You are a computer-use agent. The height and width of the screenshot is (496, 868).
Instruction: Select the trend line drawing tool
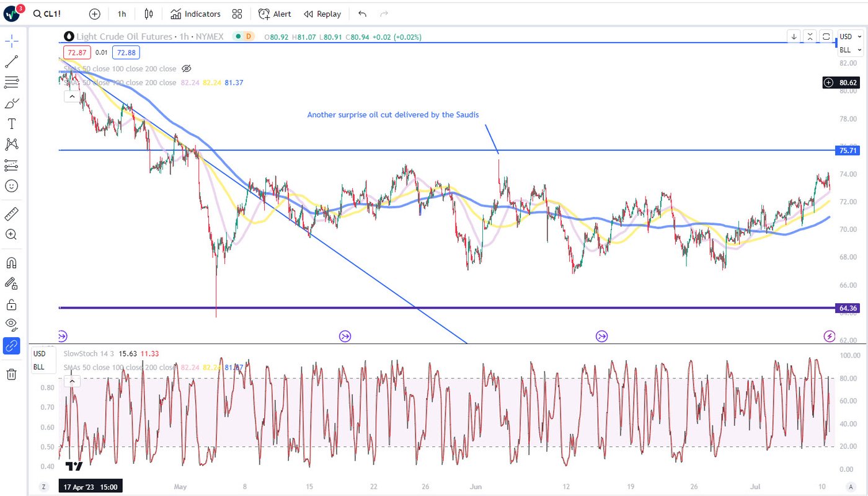coord(11,61)
